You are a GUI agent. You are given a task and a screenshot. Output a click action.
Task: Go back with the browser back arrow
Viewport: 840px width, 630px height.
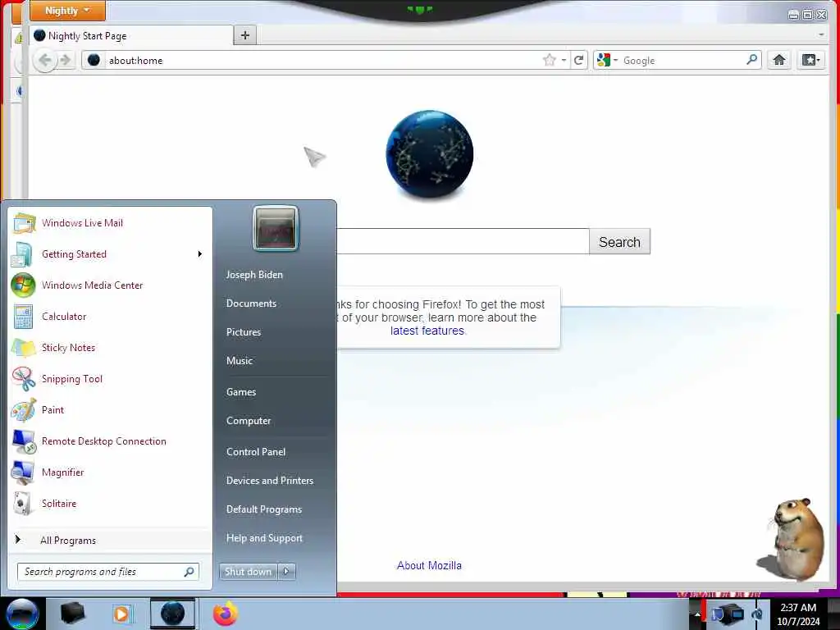tap(45, 60)
